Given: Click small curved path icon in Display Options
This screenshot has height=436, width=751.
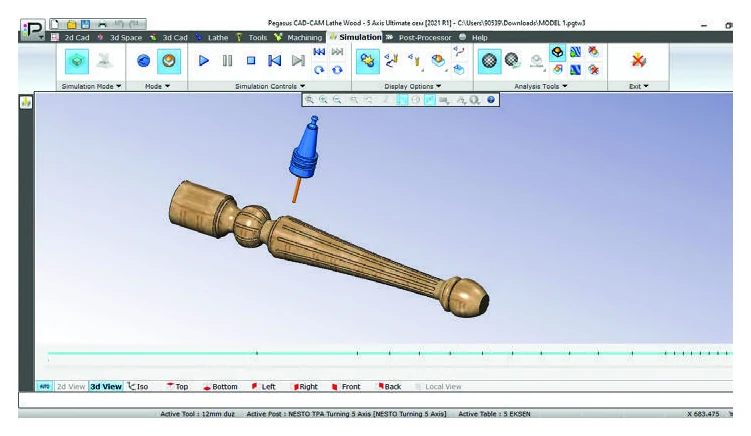Looking at the screenshot, I should click(459, 51).
